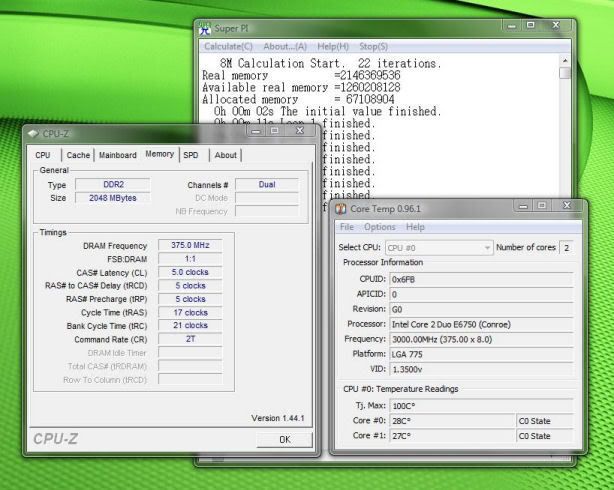This screenshot has width=614, height=490.
Task: Switch to the SPD tab in CPU-Z
Action: (191, 155)
